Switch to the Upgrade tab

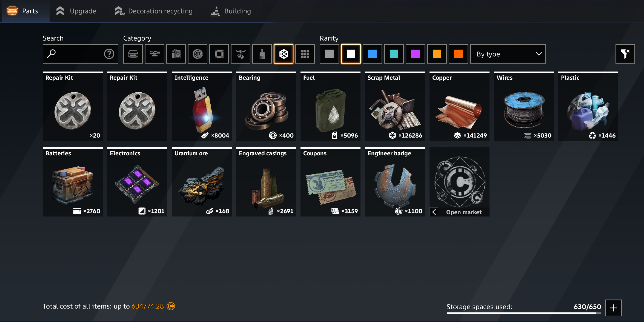76,11
